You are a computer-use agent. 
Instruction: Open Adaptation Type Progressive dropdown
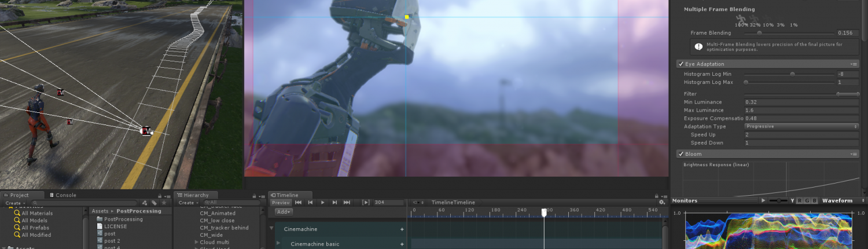pos(801,126)
